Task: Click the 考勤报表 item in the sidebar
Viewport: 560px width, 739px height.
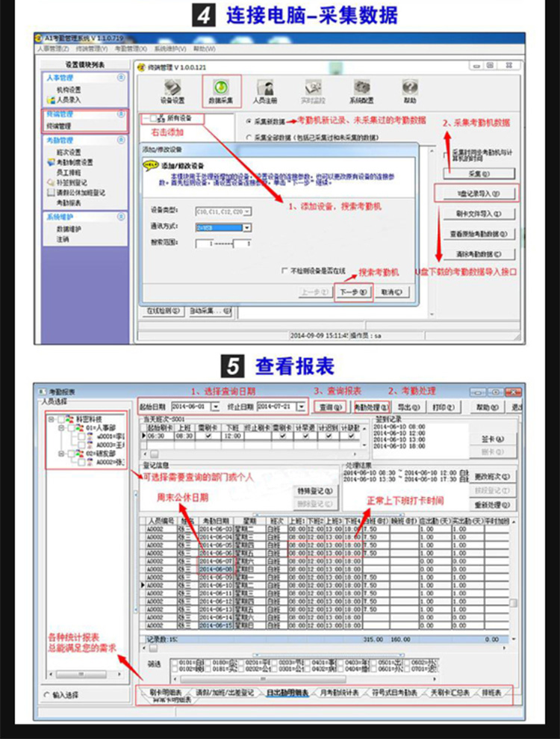Action: [x=69, y=202]
